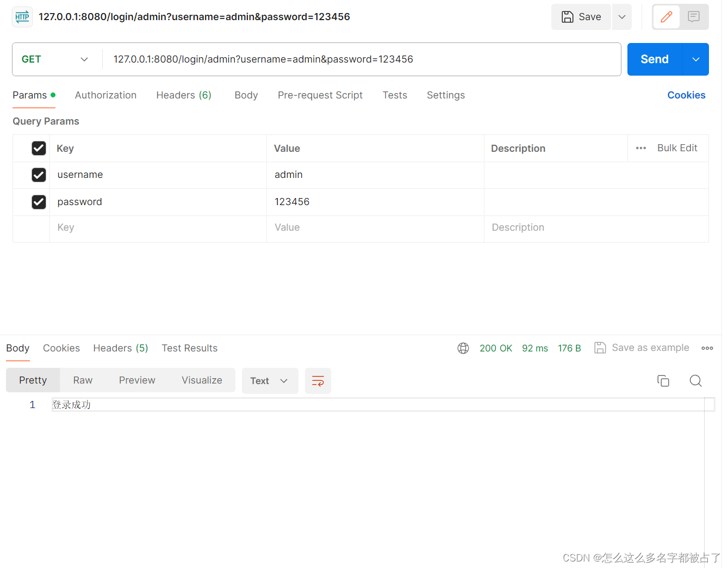Open Bulk Edit for query params
Viewport: 728px width, 568px height.
pos(677,148)
